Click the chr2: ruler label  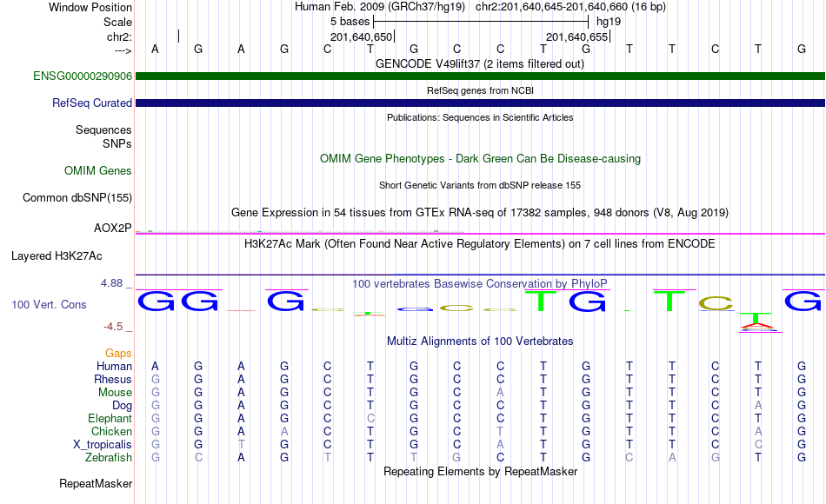tap(119, 36)
